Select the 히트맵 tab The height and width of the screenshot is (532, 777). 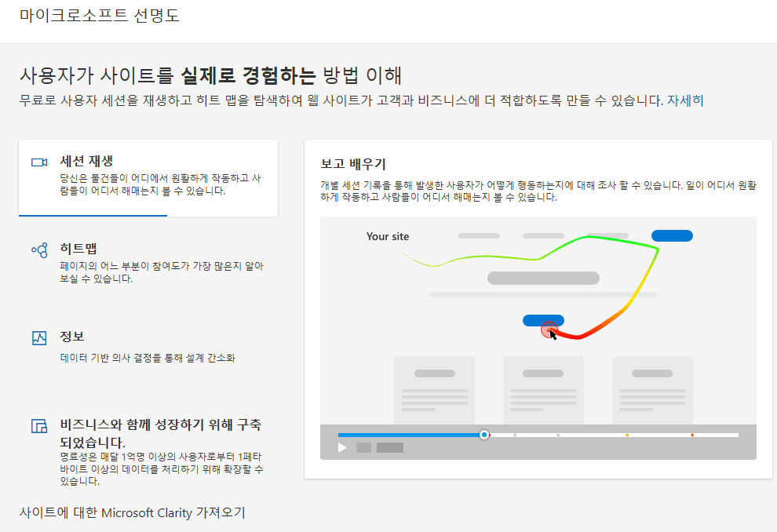click(148, 263)
